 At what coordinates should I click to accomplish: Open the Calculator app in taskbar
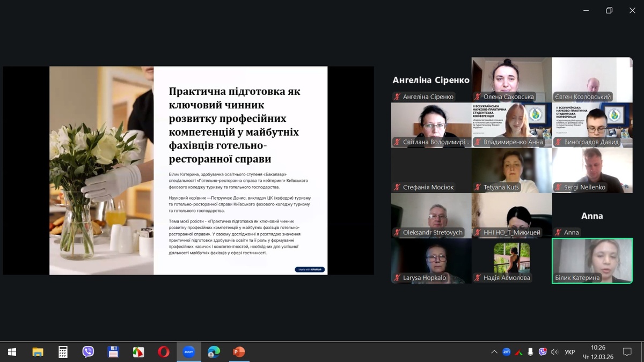coord(63,352)
